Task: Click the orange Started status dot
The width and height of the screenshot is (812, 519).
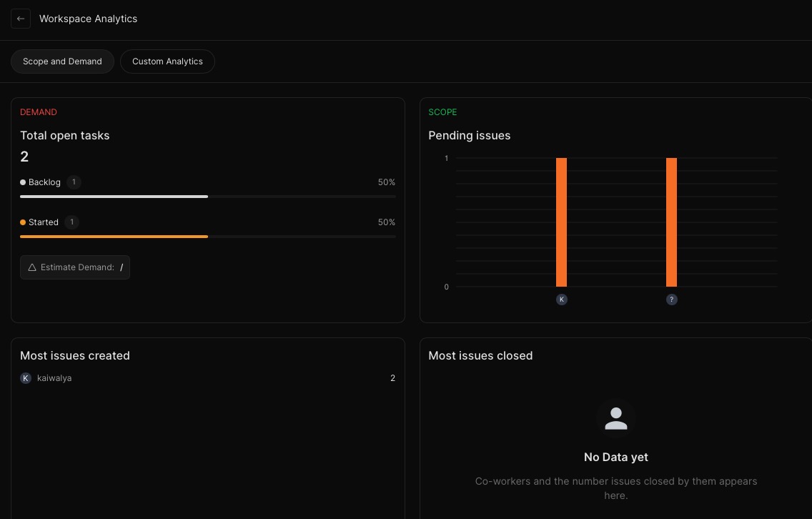Action: (23, 222)
